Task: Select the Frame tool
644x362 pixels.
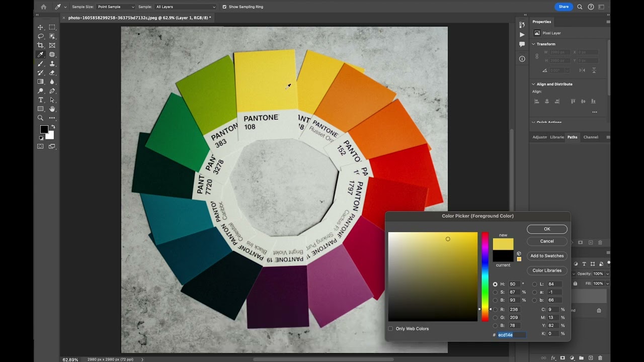Action: 52,45
